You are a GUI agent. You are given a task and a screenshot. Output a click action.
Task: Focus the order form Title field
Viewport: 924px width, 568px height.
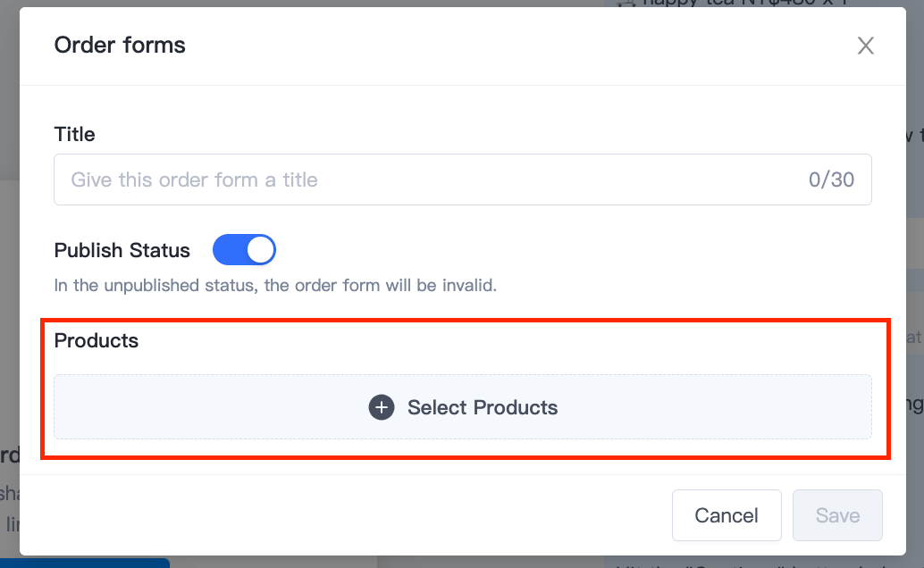tap(463, 180)
